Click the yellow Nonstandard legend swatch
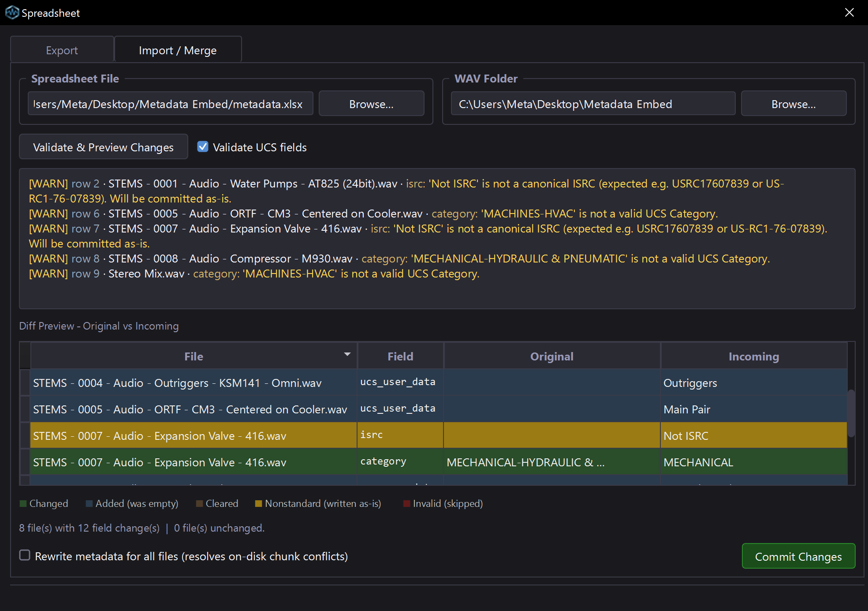The image size is (868, 611). tap(259, 503)
